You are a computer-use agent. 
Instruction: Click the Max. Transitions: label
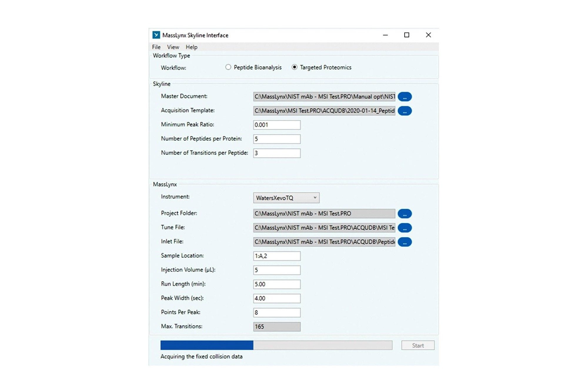click(181, 326)
